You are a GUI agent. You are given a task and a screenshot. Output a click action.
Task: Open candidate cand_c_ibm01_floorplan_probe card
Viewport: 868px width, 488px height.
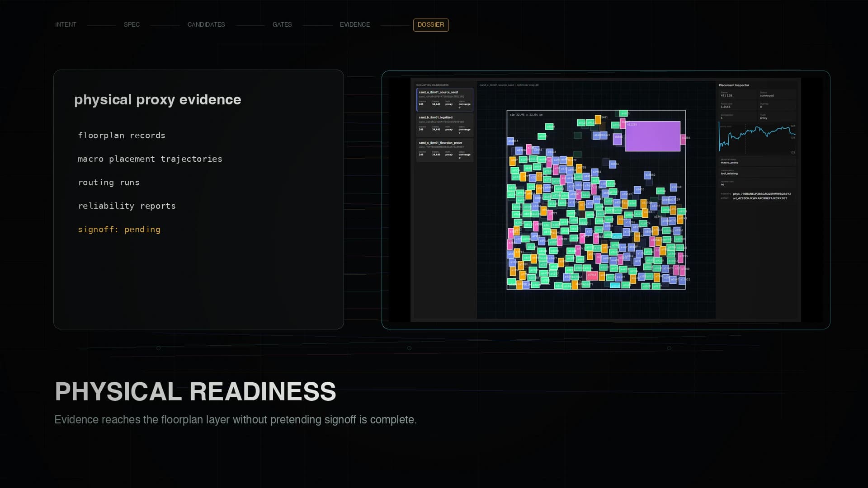[x=445, y=150]
